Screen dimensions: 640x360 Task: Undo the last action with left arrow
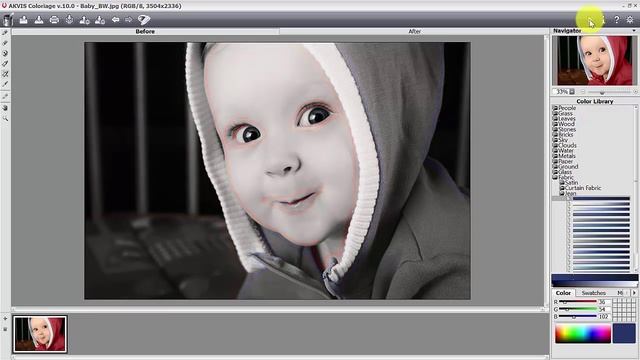pos(116,20)
